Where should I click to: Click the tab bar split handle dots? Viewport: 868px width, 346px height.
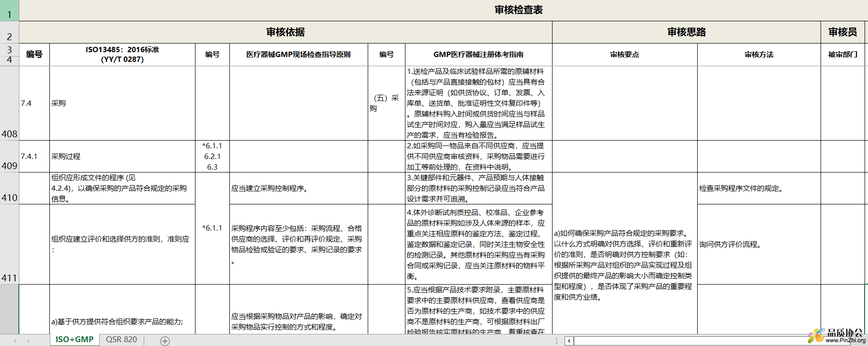point(556,341)
